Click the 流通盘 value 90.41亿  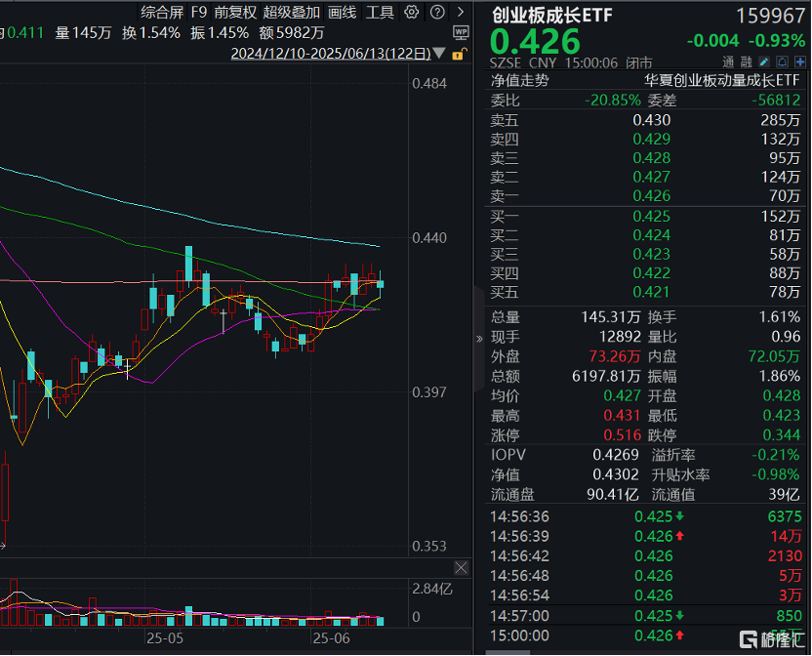point(613,494)
